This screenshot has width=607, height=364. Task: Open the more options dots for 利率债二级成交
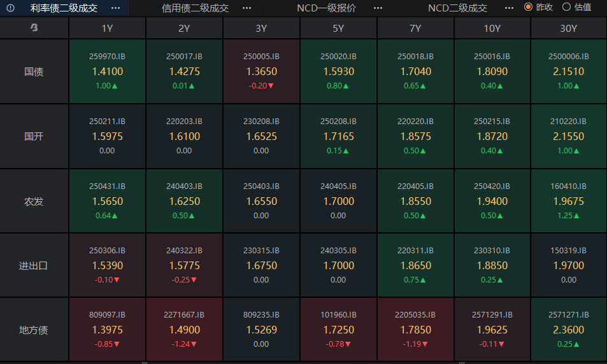coord(115,8)
